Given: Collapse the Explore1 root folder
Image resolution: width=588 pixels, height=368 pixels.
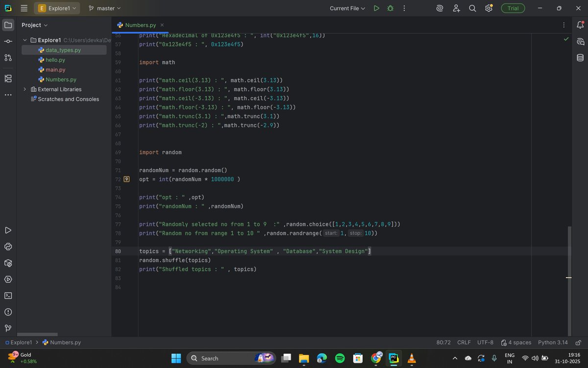Looking at the screenshot, I should 25,40.
